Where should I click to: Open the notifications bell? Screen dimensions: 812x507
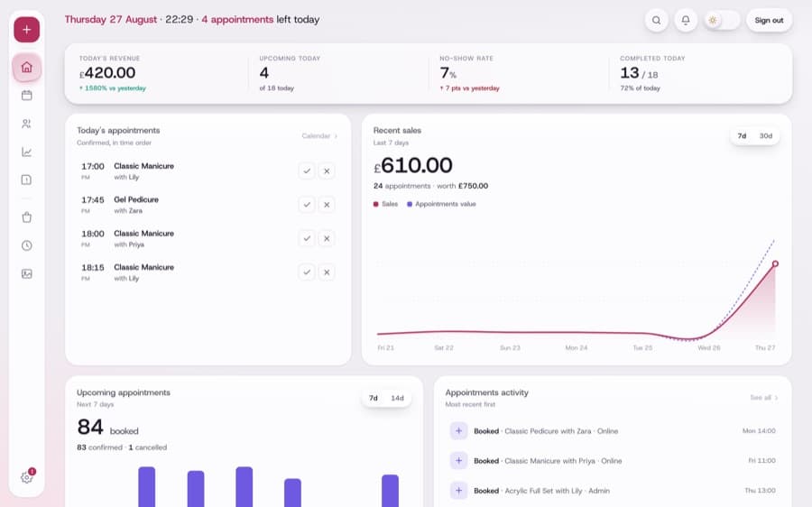pyautogui.click(x=686, y=20)
